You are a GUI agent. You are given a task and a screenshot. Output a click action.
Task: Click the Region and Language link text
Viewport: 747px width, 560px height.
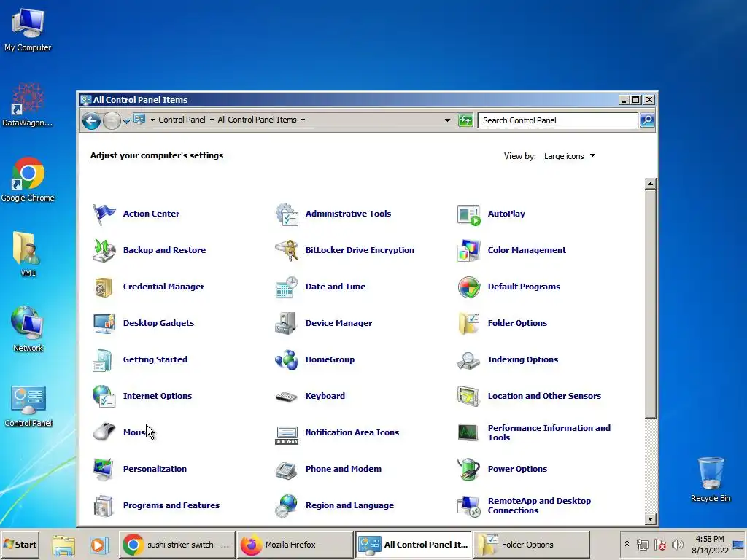coord(349,506)
